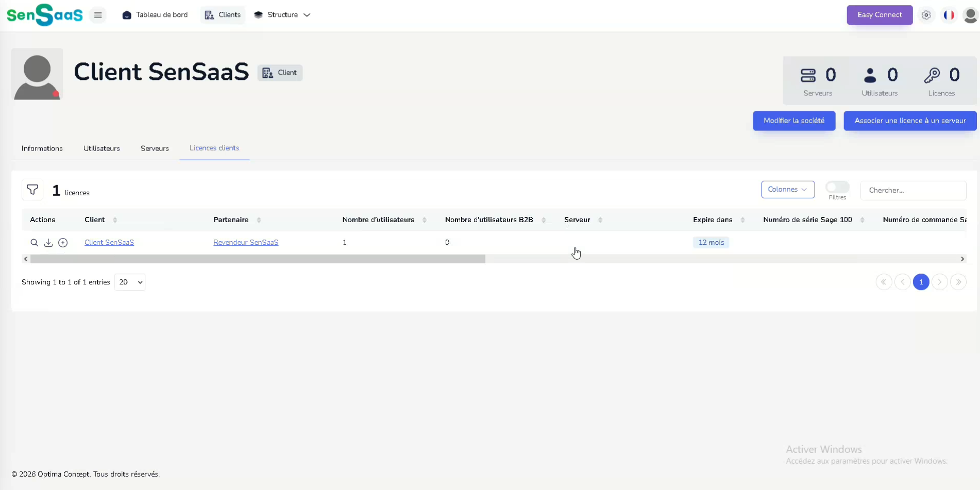Click the Actions column header
The width and height of the screenshot is (980, 490).
tap(42, 220)
